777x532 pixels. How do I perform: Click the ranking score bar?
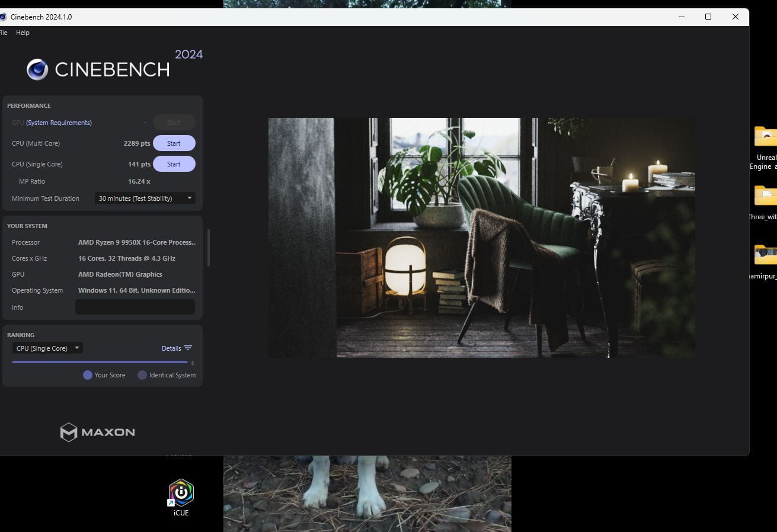click(x=100, y=361)
